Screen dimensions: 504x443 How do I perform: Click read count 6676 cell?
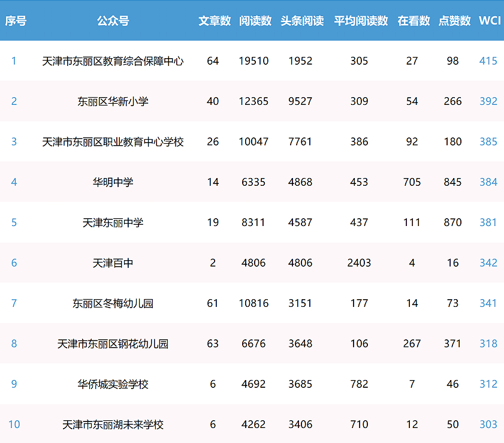coord(253,343)
